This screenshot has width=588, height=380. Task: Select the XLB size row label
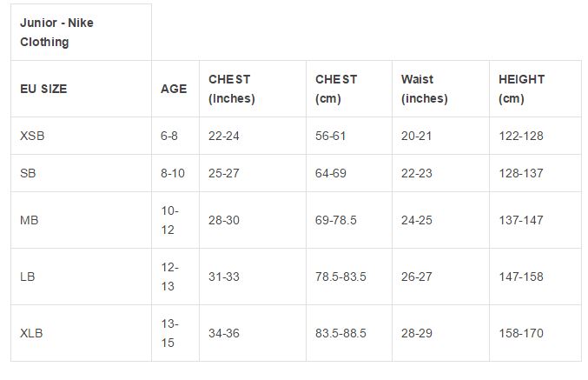pyautogui.click(x=81, y=333)
